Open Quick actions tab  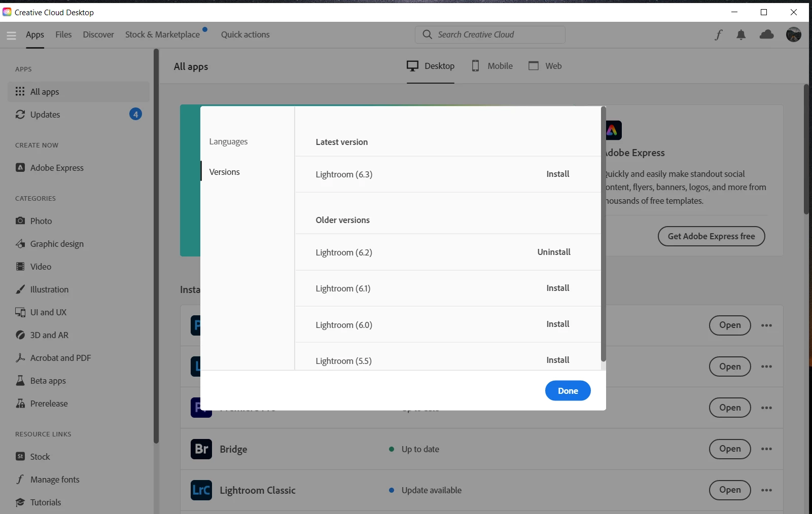(x=245, y=34)
